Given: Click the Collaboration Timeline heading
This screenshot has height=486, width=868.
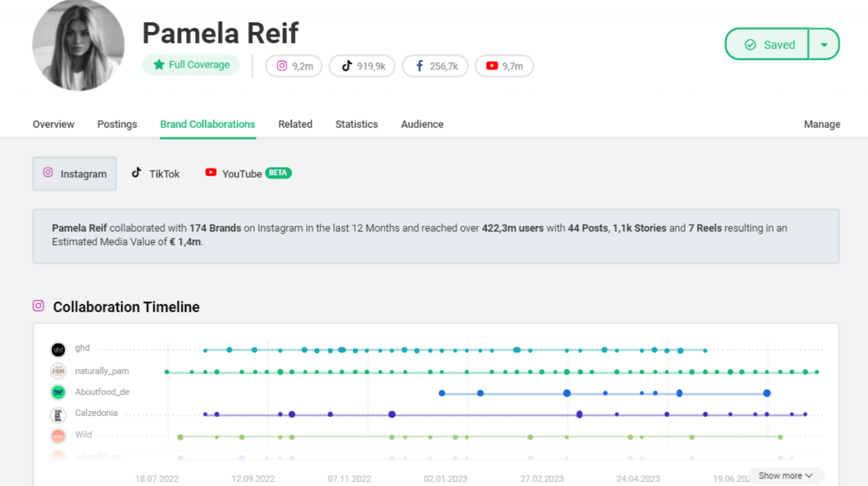Looking at the screenshot, I should pos(126,307).
